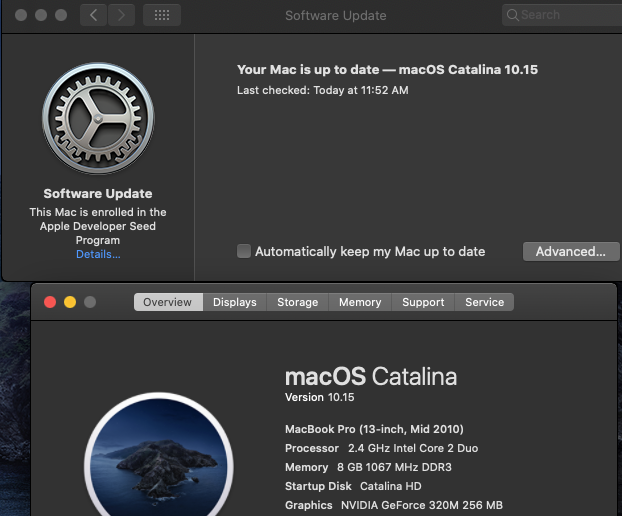
Task: Select the 2.4 GHz Intel Core 2 Duo value
Action: point(413,448)
